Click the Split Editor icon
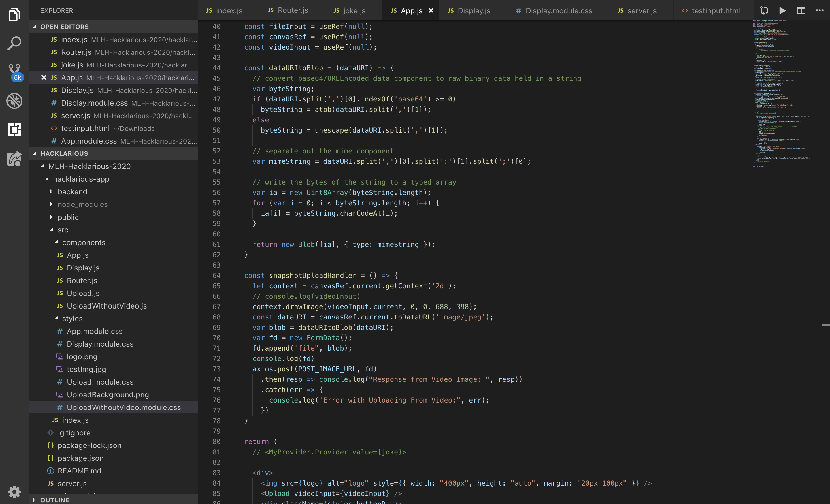Viewport: 830px width, 504px height. [801, 10]
